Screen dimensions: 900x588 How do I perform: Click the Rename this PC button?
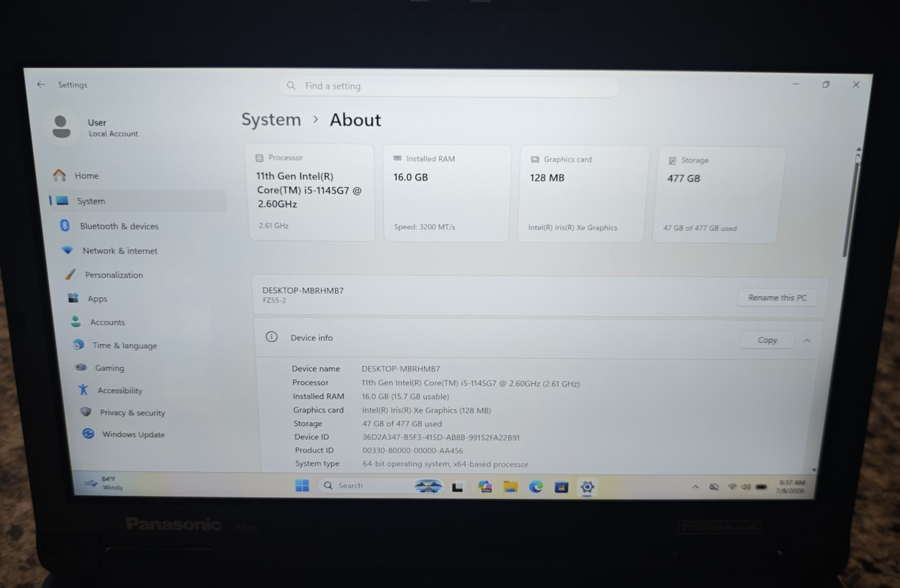pyautogui.click(x=777, y=297)
